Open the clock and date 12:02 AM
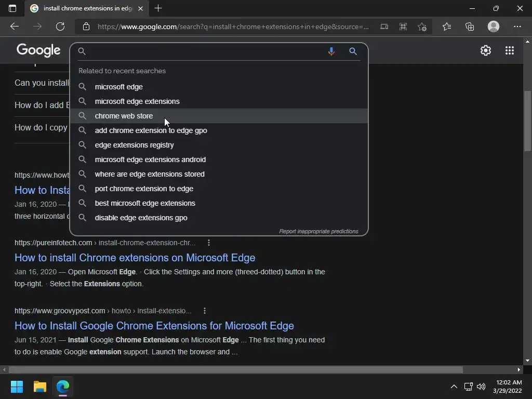 tap(508, 387)
